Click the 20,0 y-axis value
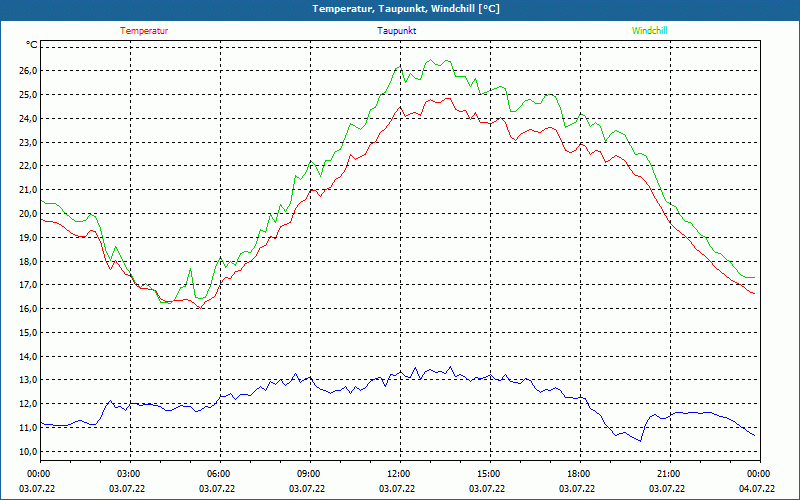Viewport: 800px width, 500px height. [x=29, y=214]
